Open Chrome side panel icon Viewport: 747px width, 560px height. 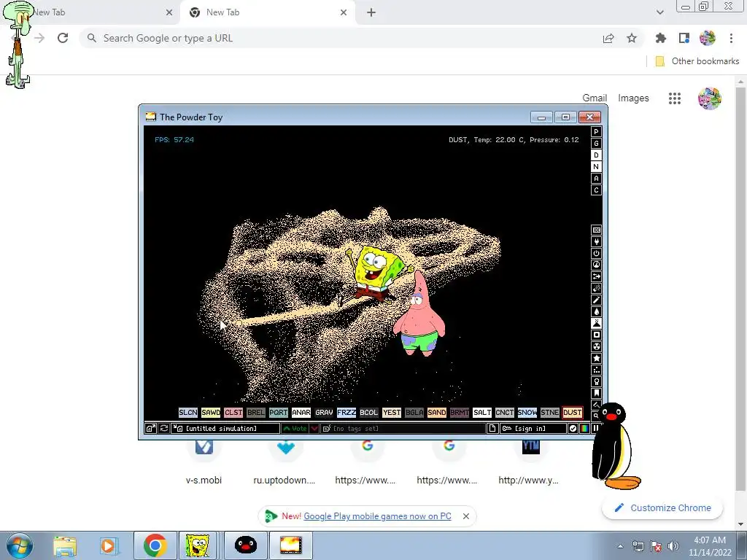[684, 38]
